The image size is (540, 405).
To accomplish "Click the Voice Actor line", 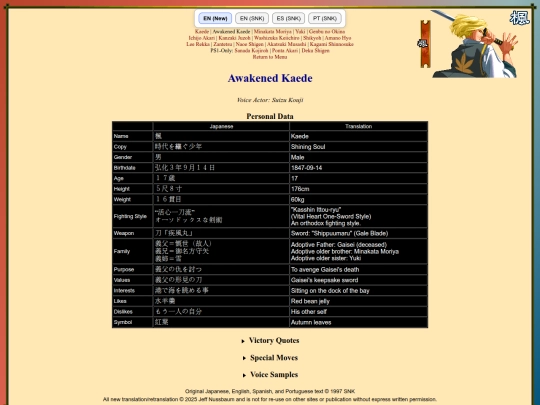I will 270,100.
